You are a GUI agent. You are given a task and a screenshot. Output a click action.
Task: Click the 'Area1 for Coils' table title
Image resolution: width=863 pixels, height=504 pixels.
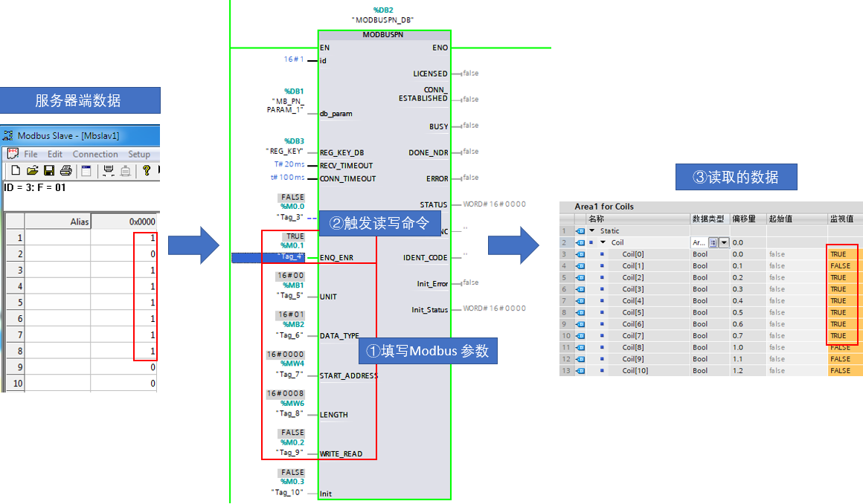tap(604, 207)
